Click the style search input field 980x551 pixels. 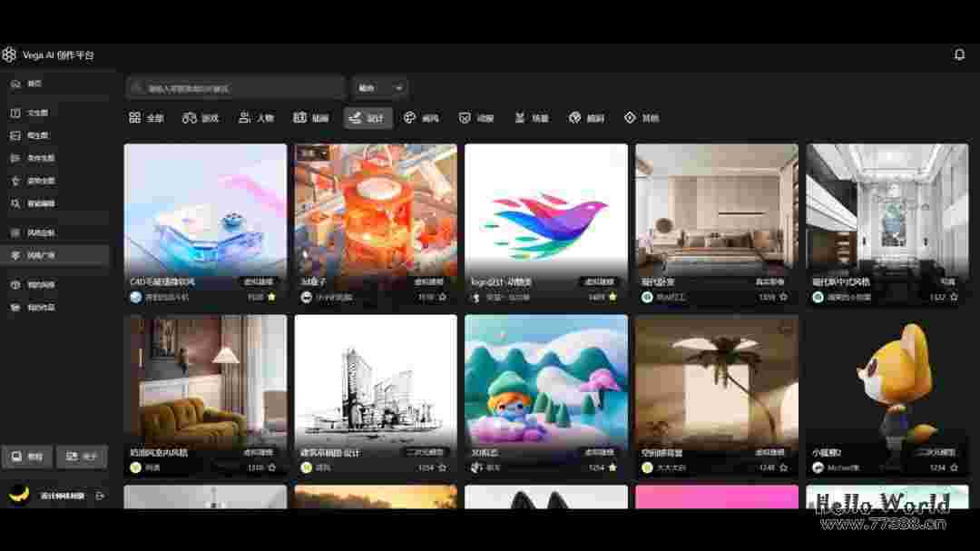(x=235, y=88)
